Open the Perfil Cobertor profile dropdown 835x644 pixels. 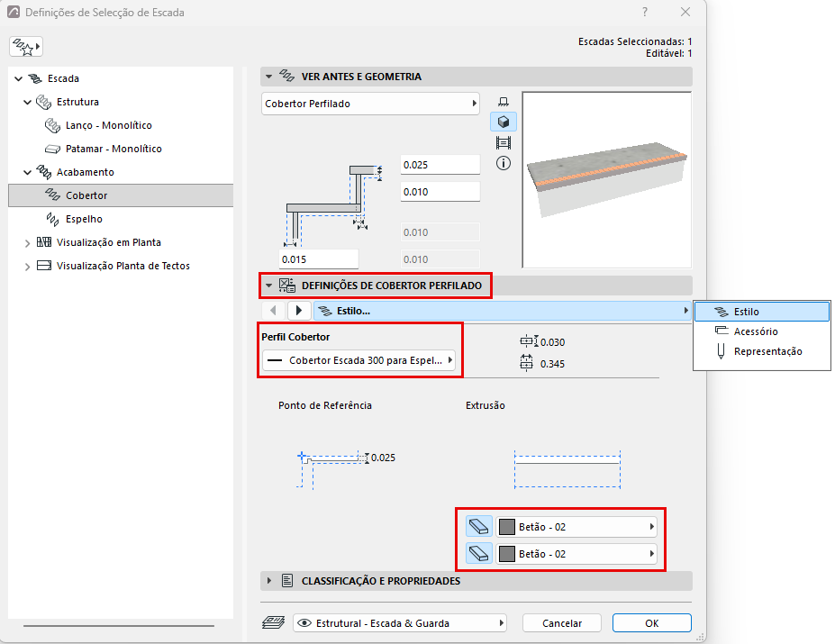click(x=359, y=360)
